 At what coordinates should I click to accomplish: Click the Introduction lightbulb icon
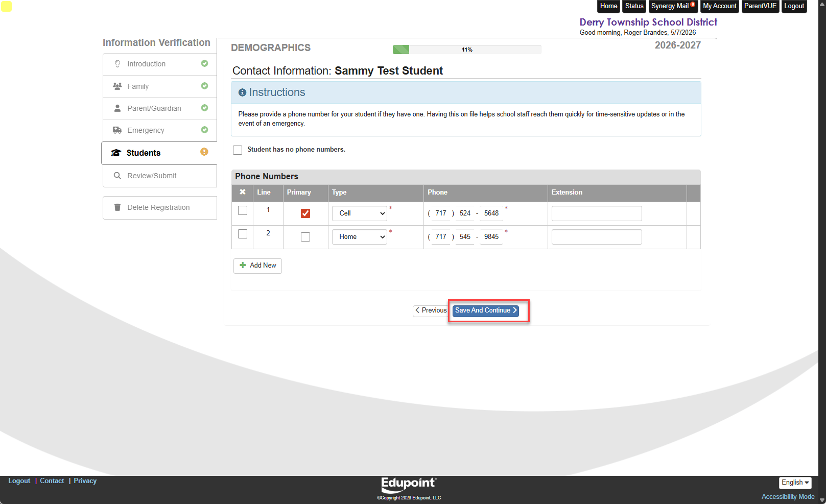pos(117,64)
